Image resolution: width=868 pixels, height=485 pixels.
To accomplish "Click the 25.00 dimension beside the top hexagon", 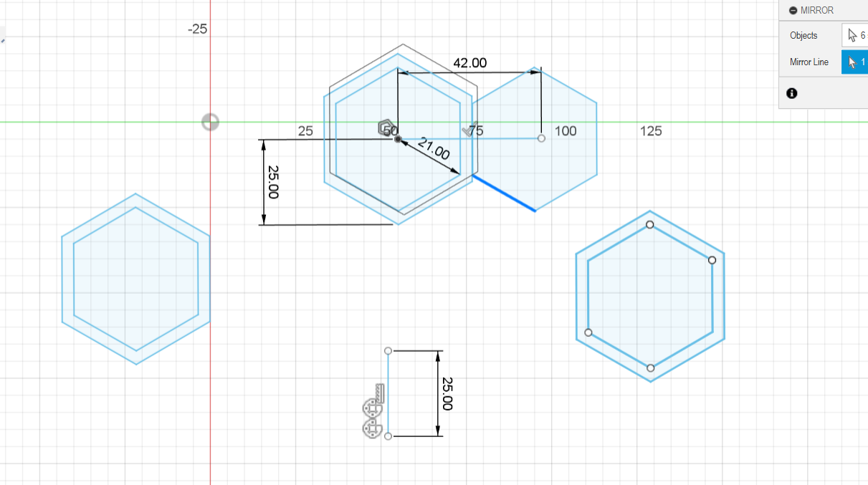I will click(x=272, y=182).
